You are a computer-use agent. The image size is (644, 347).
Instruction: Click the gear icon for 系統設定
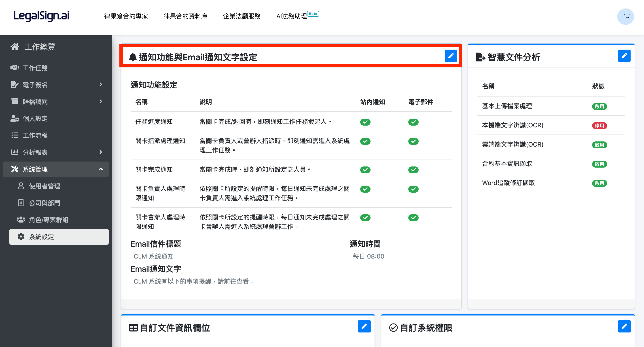coord(21,237)
